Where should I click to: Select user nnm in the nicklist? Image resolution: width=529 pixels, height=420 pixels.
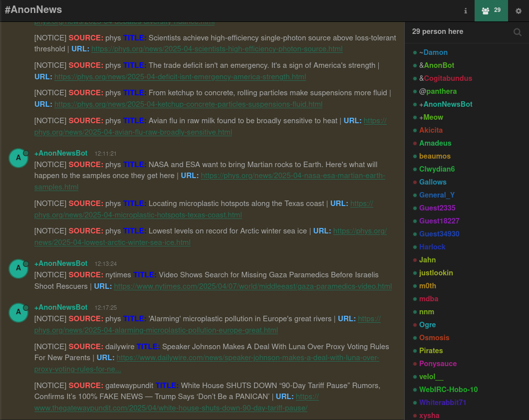point(426,312)
